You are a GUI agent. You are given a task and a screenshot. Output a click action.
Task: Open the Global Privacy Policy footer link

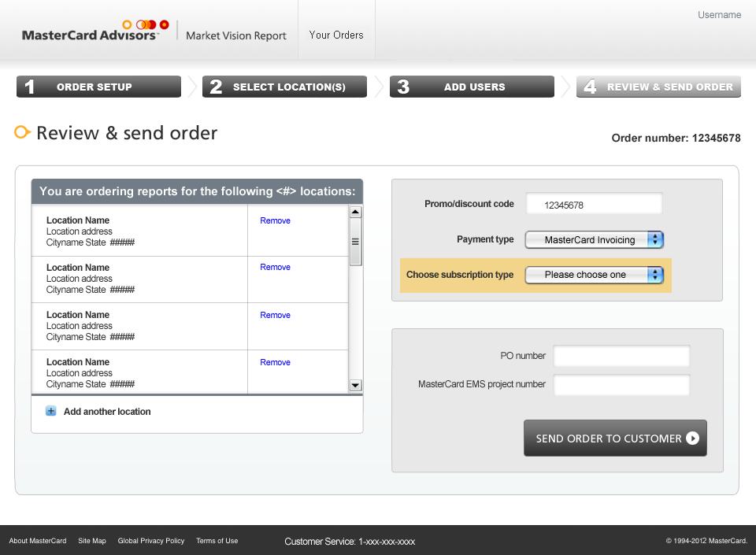click(x=151, y=541)
